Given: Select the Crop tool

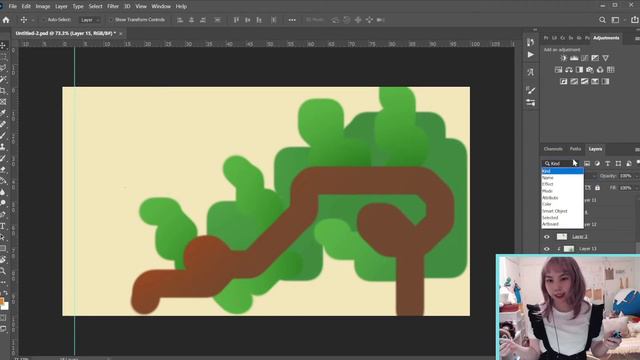Looking at the screenshot, I should pyautogui.click(x=3, y=90).
